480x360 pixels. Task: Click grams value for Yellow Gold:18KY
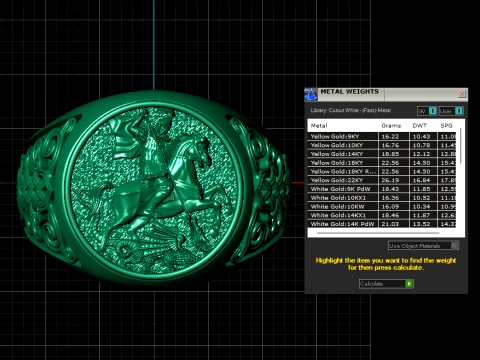click(390, 163)
